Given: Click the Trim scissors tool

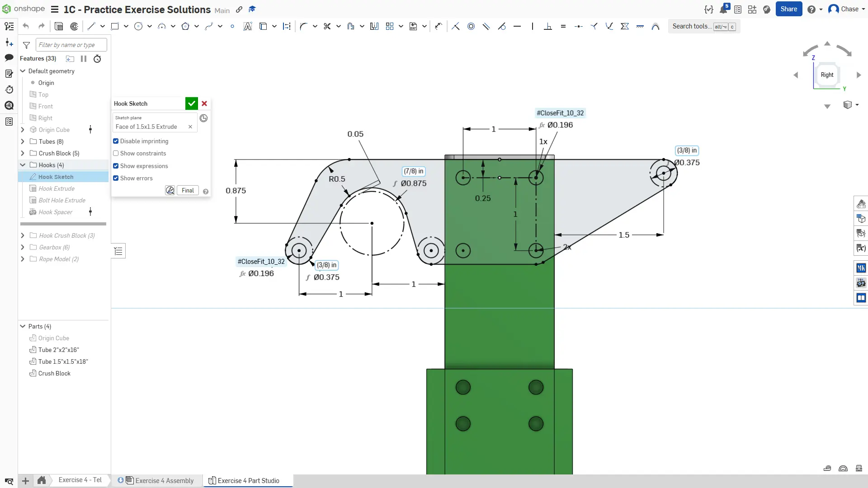Looking at the screenshot, I should pyautogui.click(x=327, y=26).
